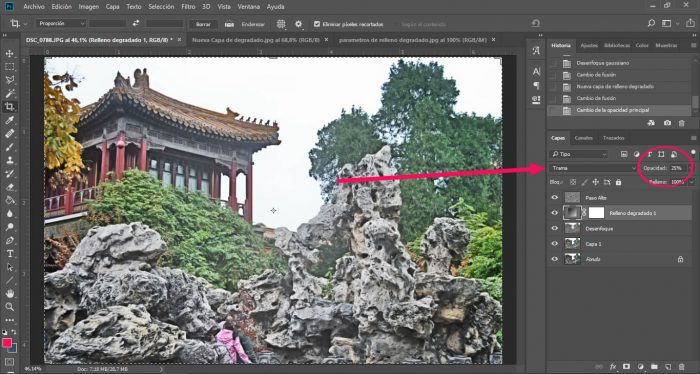Toggle pixel layer filter
The image size is (700, 374).
624,154
